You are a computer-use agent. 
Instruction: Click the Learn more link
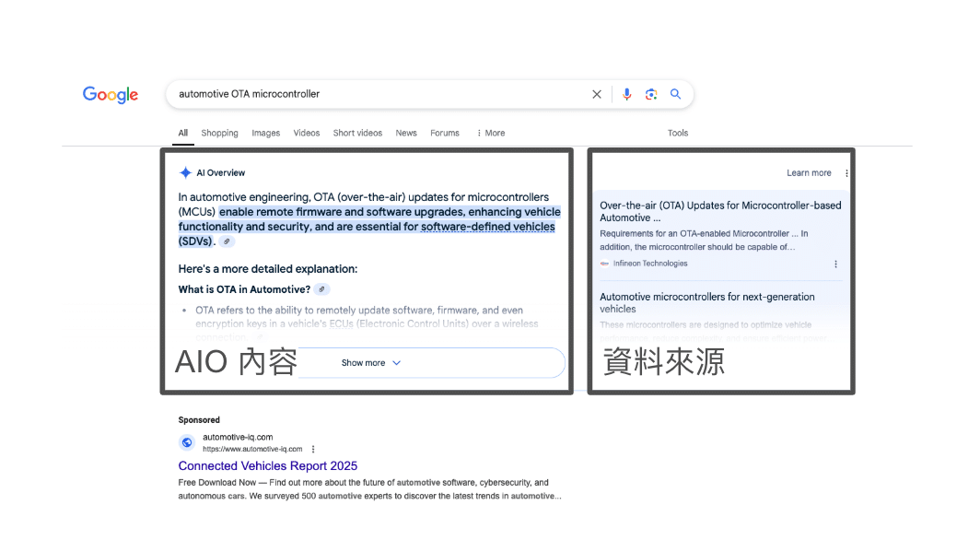809,173
